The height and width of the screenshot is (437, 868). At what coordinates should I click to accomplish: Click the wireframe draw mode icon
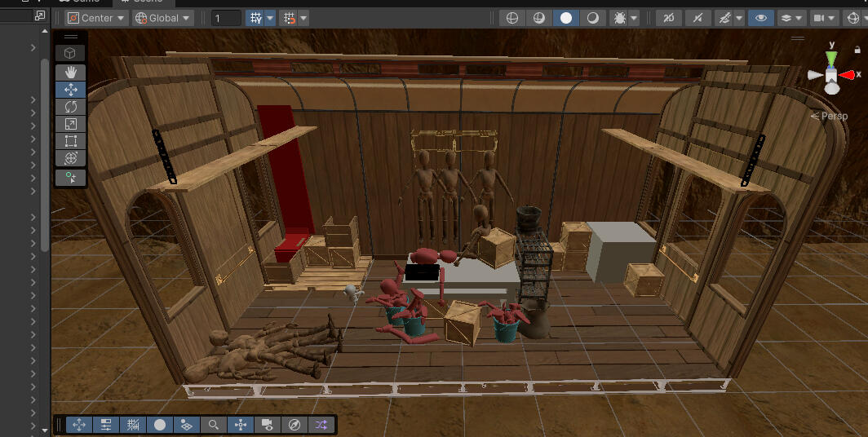click(512, 18)
